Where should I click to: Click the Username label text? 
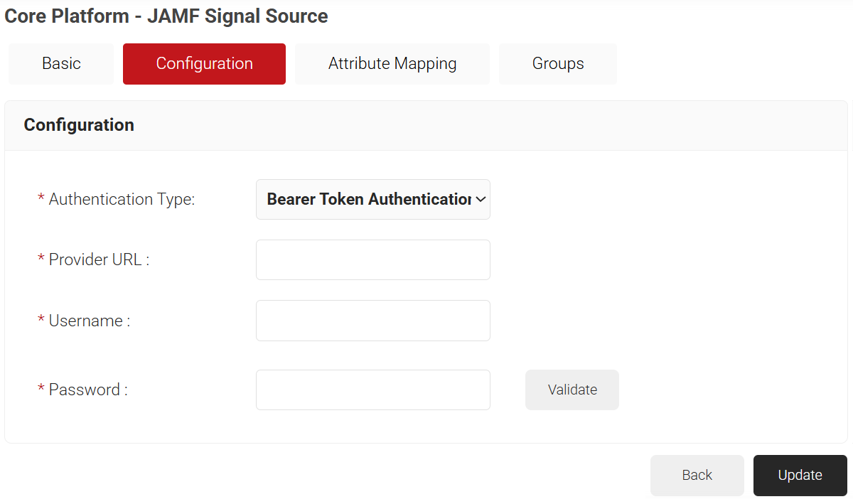(x=90, y=321)
